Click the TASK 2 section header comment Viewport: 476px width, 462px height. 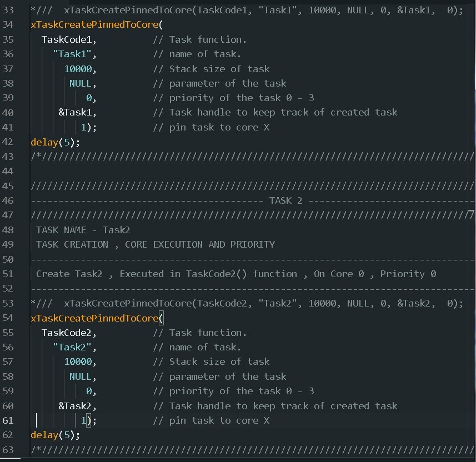[285, 200]
